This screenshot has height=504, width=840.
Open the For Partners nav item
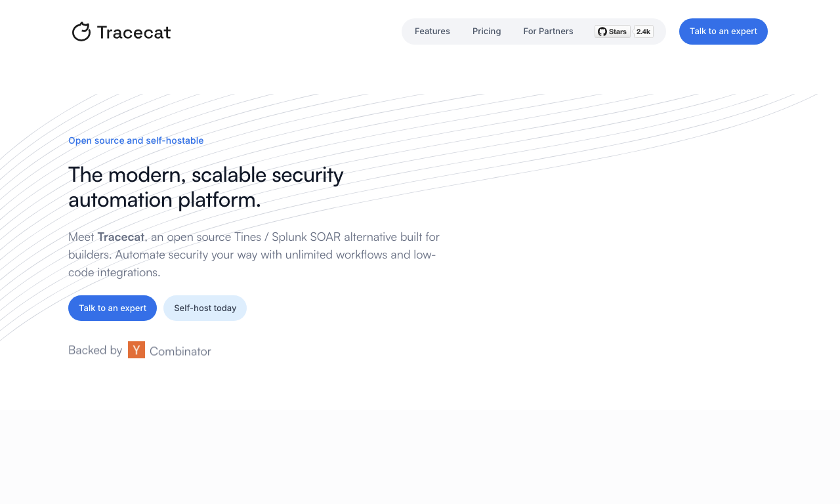pos(549,31)
